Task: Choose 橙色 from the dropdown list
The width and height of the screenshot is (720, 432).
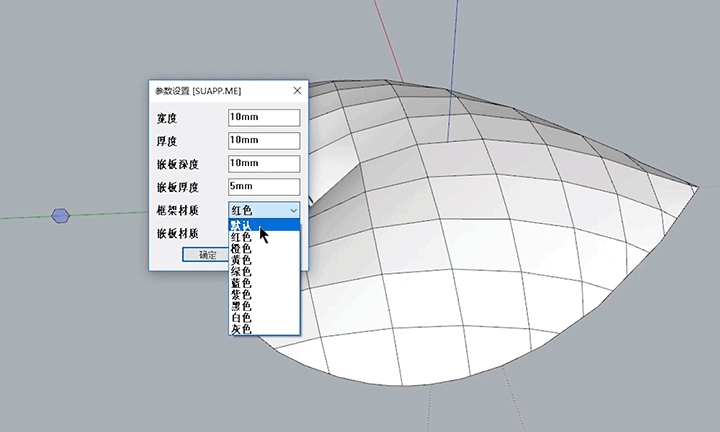Action: [x=264, y=248]
